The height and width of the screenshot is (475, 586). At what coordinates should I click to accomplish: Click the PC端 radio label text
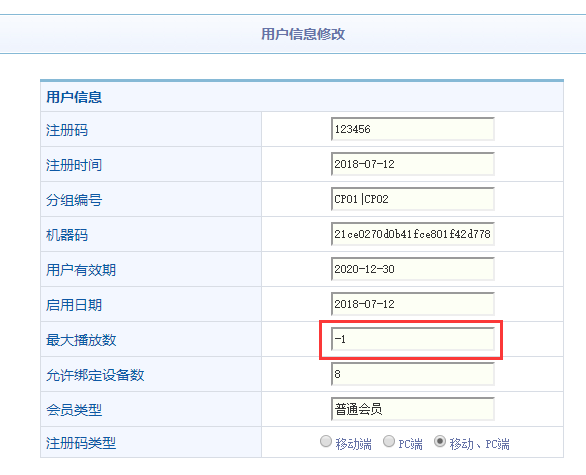point(410,444)
